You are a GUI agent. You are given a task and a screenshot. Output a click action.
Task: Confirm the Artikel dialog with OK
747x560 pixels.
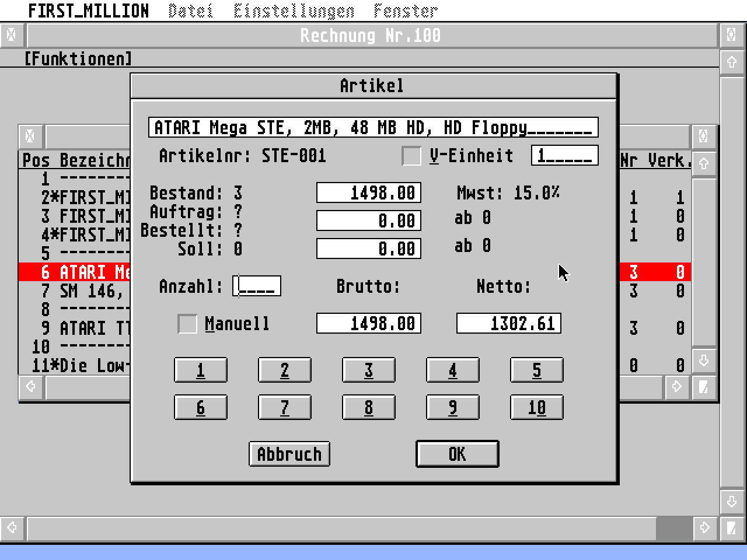click(457, 454)
